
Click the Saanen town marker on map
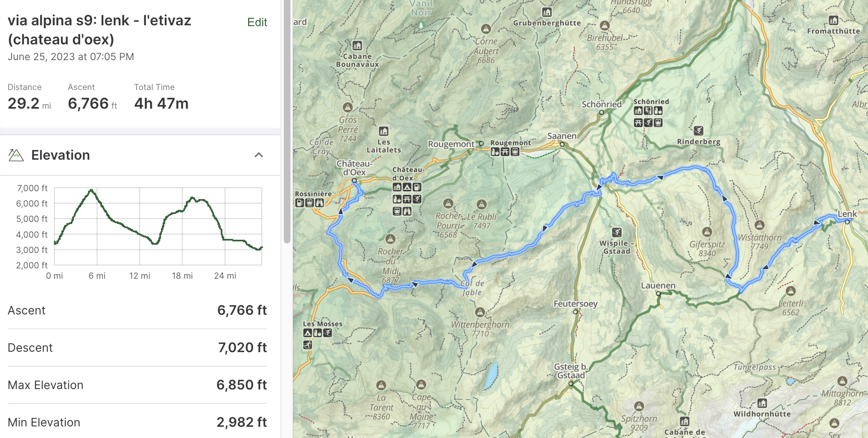click(x=562, y=144)
